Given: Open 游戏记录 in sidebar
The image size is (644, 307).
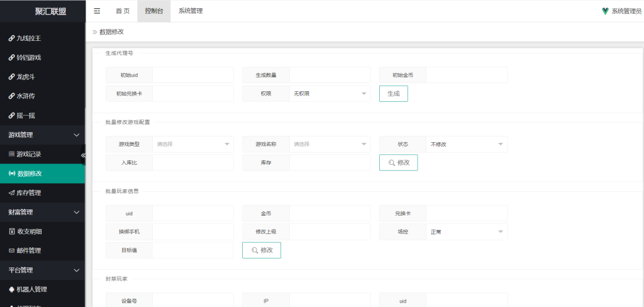Looking at the screenshot, I should coord(42,154).
